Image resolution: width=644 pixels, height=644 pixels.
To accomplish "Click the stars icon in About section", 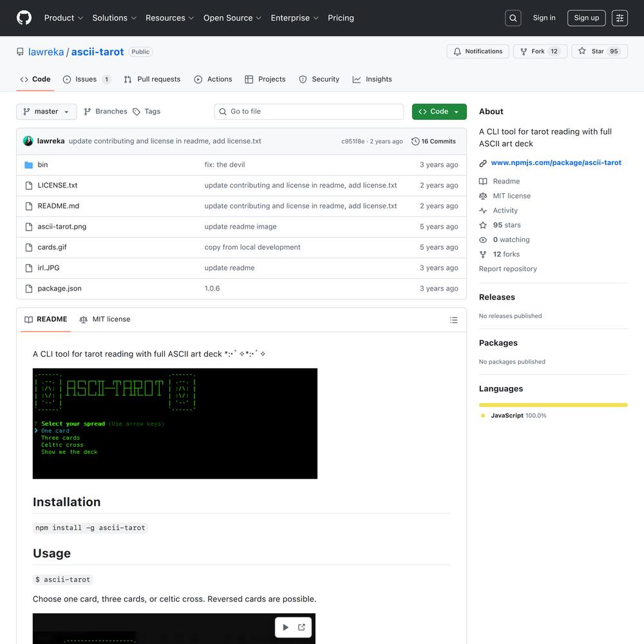I will (483, 225).
